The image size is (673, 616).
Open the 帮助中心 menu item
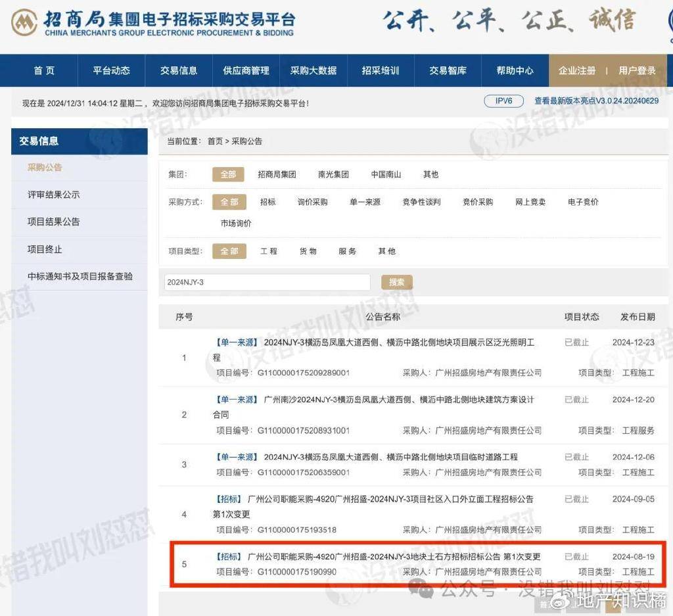515,70
